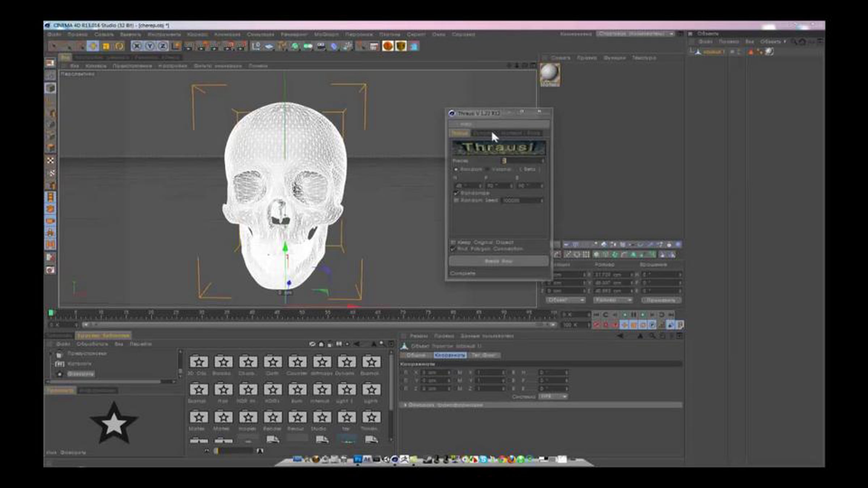Click the Apply button in coordinates manager
The image size is (868, 488).
click(661, 300)
